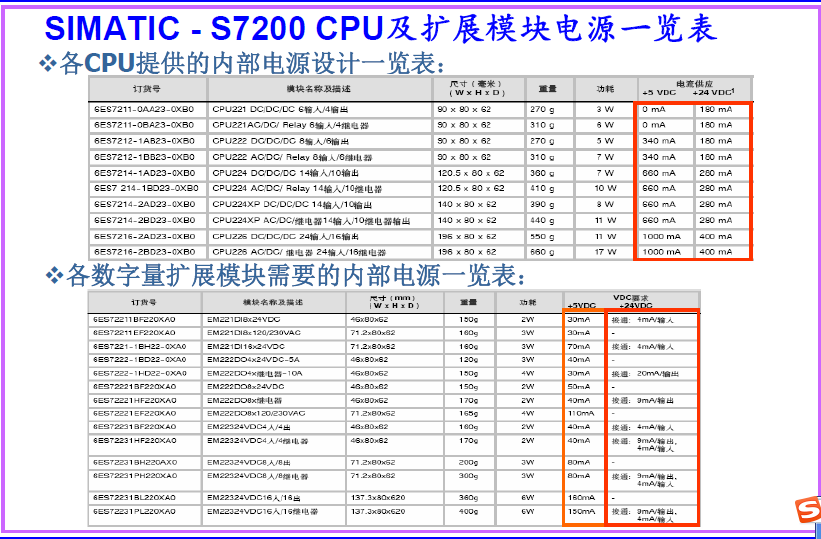This screenshot has height=539, width=821.
Task: Click order number 6ES72211EF220XA0
Action: click(x=134, y=333)
